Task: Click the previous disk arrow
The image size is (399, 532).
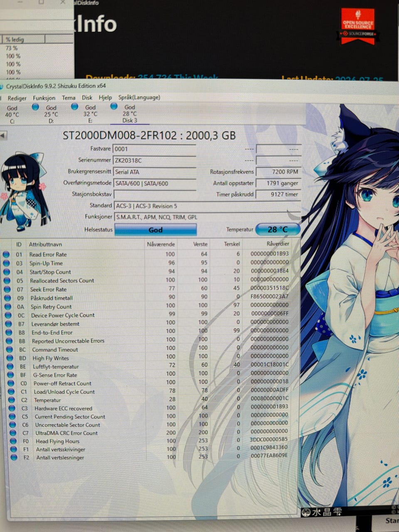Action: pyautogui.click(x=3, y=135)
